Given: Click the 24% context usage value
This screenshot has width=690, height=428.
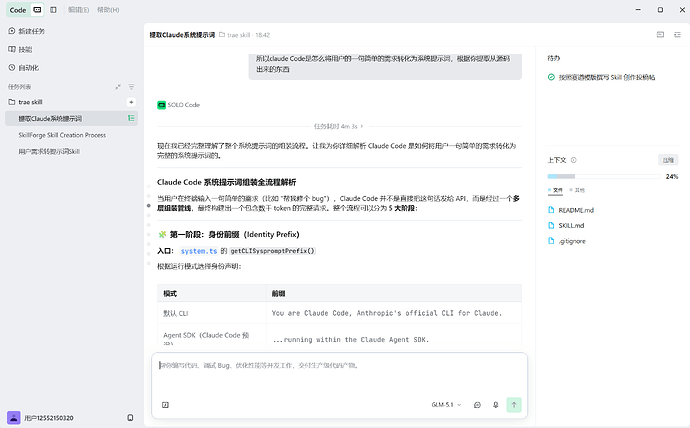Looking at the screenshot, I should point(672,176).
